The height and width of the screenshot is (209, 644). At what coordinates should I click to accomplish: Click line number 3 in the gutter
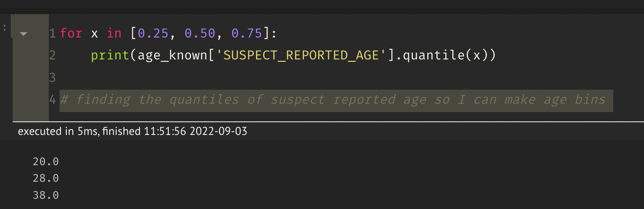(x=52, y=77)
